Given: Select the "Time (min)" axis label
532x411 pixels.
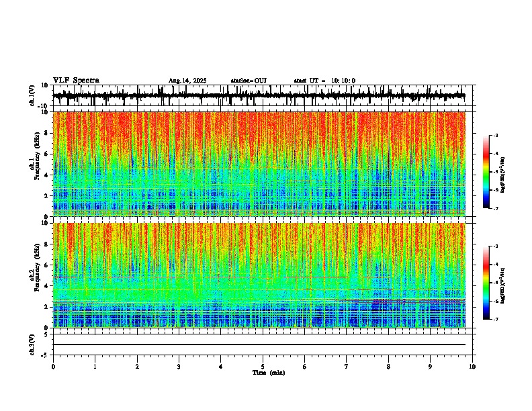Looking at the screenshot, I should tap(269, 373).
